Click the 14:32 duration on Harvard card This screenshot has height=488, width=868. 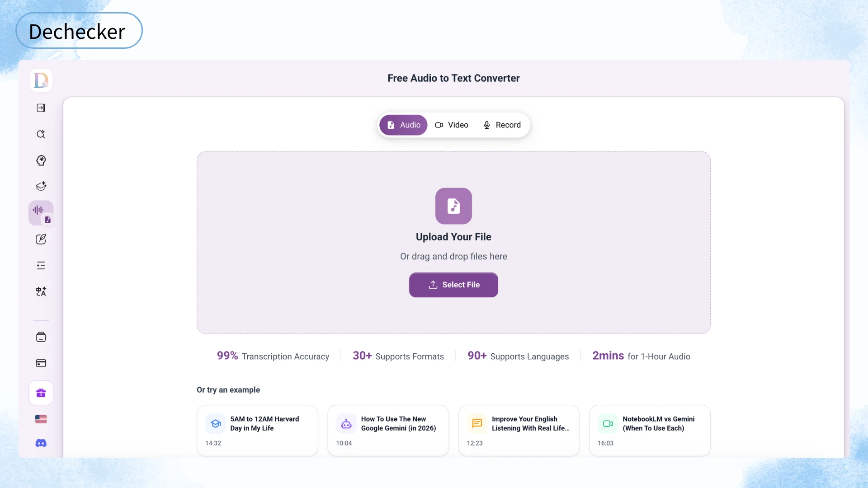point(213,443)
